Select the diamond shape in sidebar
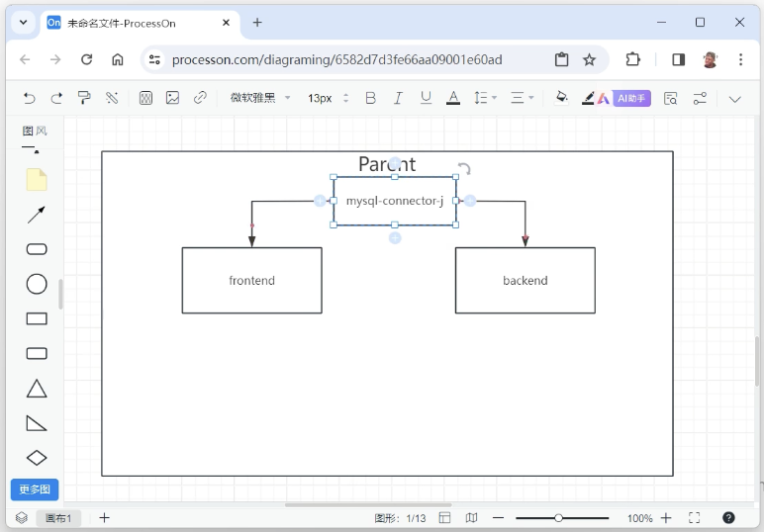This screenshot has height=532, width=764. click(37, 458)
